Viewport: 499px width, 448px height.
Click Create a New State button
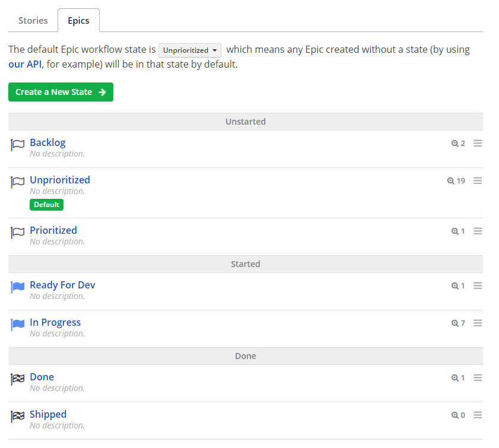pyautogui.click(x=61, y=92)
